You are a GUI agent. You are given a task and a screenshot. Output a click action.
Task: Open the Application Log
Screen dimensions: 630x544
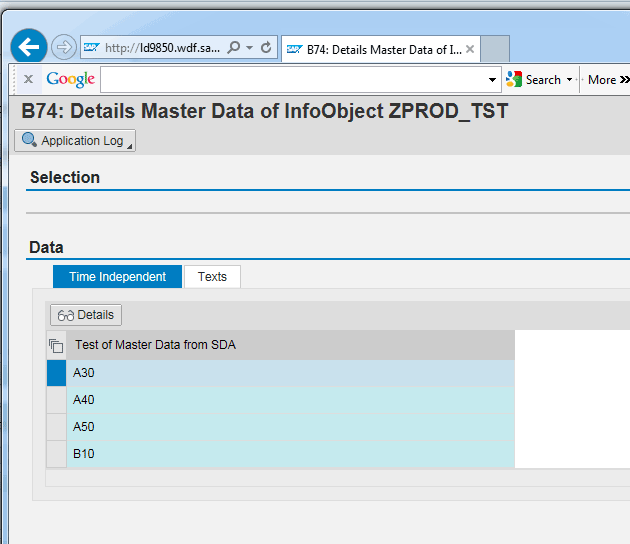(74, 141)
